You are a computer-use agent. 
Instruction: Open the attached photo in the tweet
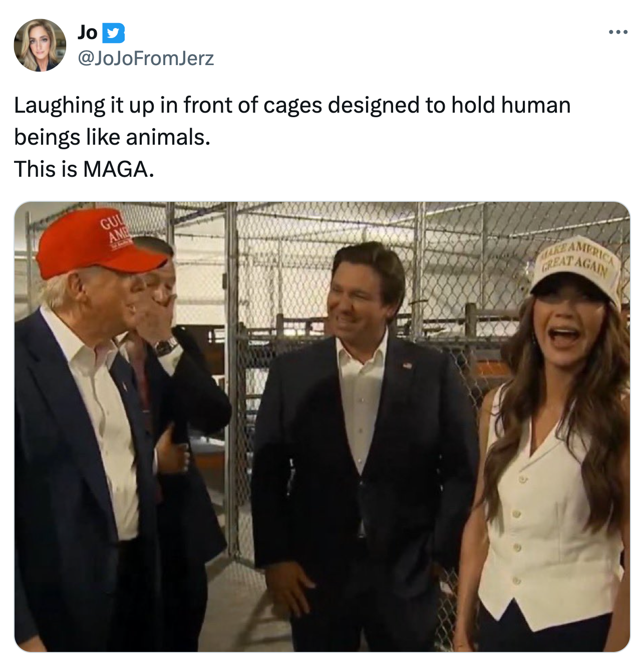point(322,427)
